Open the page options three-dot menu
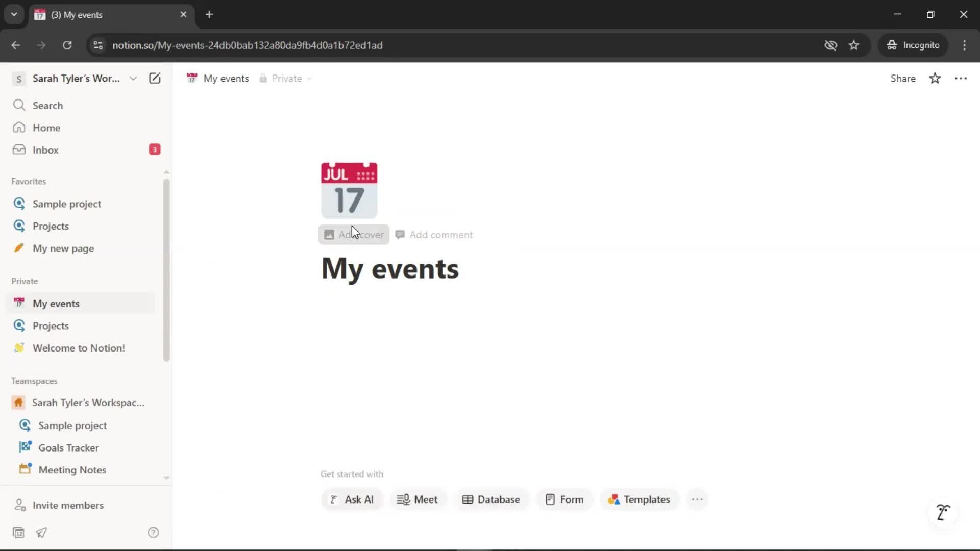 [x=961, y=78]
